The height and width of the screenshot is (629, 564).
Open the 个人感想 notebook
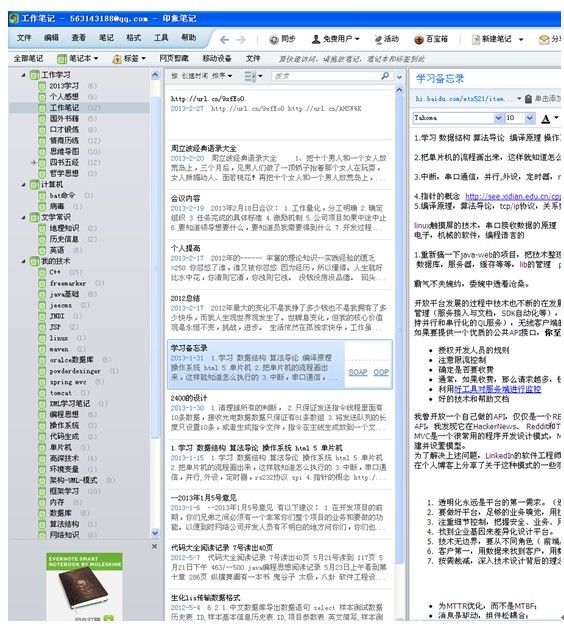click(x=64, y=97)
